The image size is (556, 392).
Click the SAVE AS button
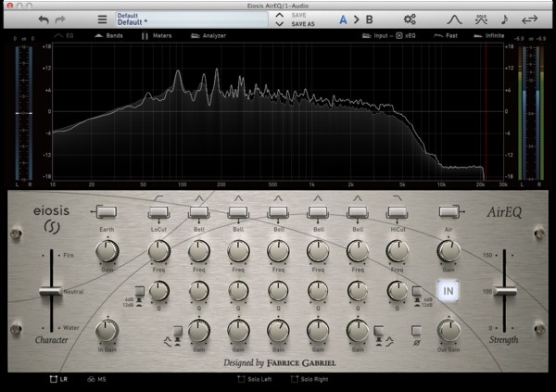point(304,24)
